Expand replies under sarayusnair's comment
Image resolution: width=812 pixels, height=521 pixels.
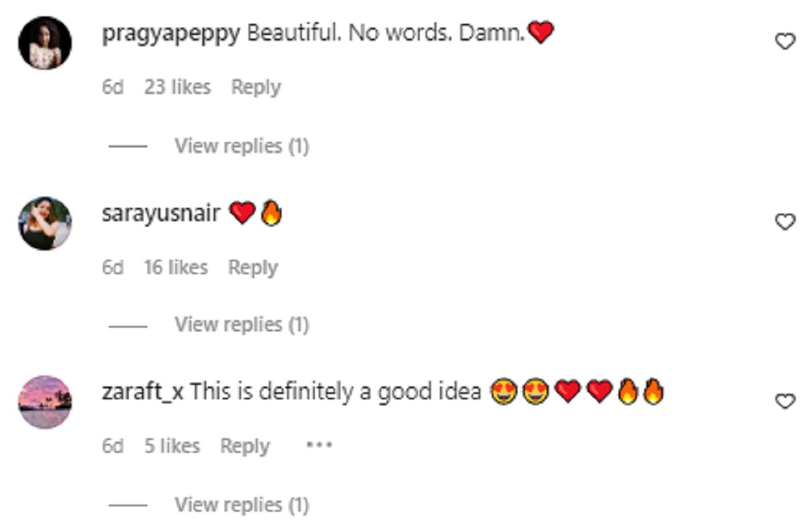point(242,325)
